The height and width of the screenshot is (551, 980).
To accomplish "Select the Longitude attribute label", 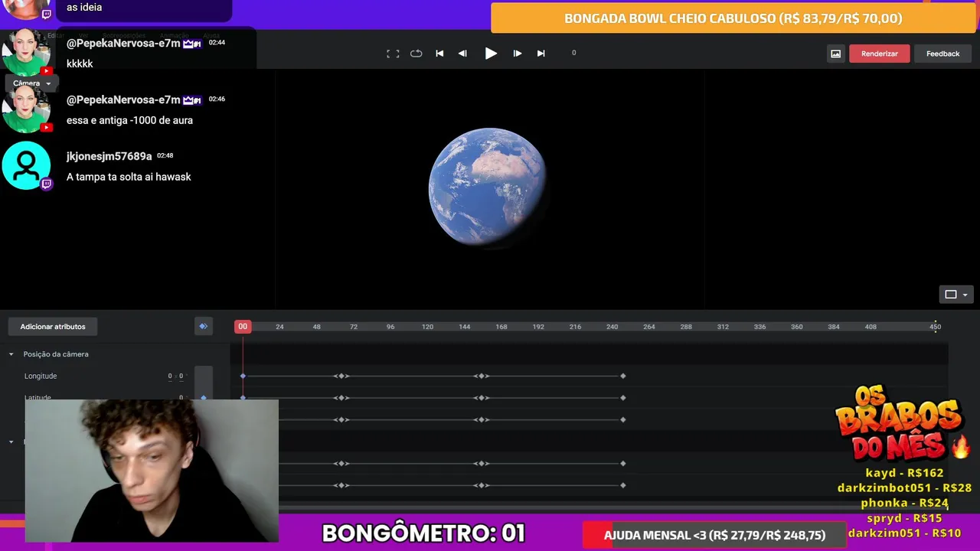I will pyautogui.click(x=41, y=376).
